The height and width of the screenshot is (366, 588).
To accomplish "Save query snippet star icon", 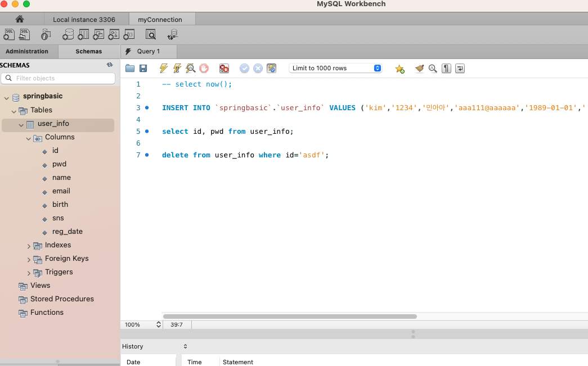I will (x=400, y=69).
